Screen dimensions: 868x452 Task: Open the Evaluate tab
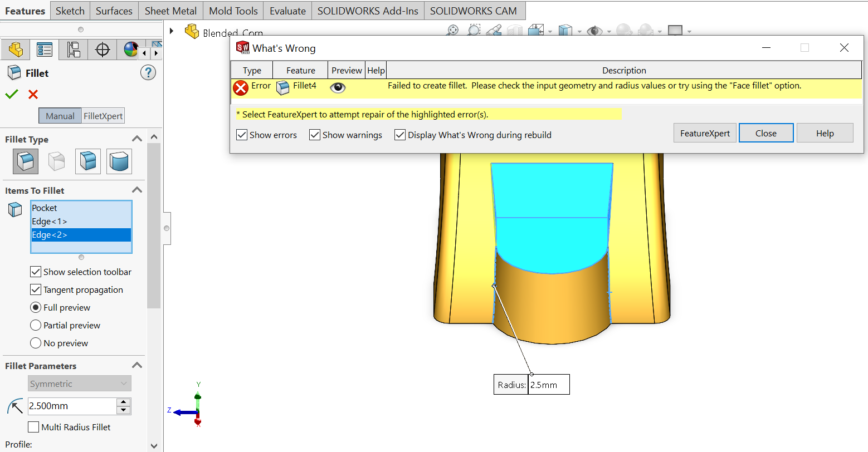pos(287,11)
